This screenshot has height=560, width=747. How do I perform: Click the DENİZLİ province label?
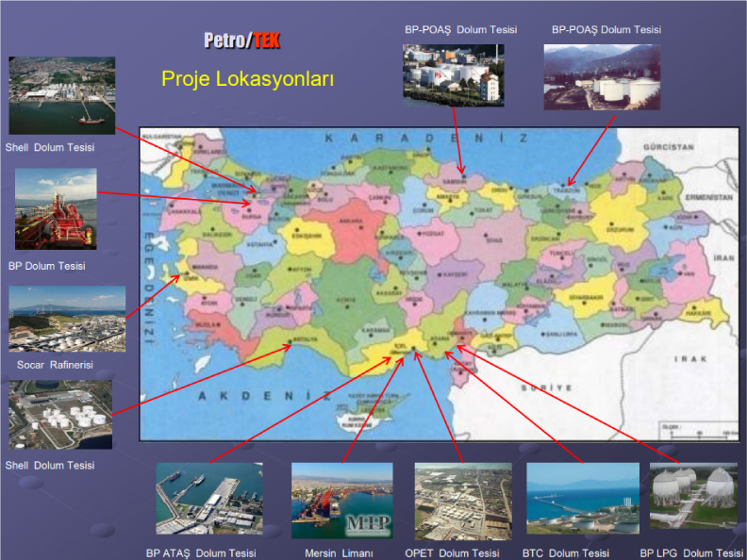point(247,299)
